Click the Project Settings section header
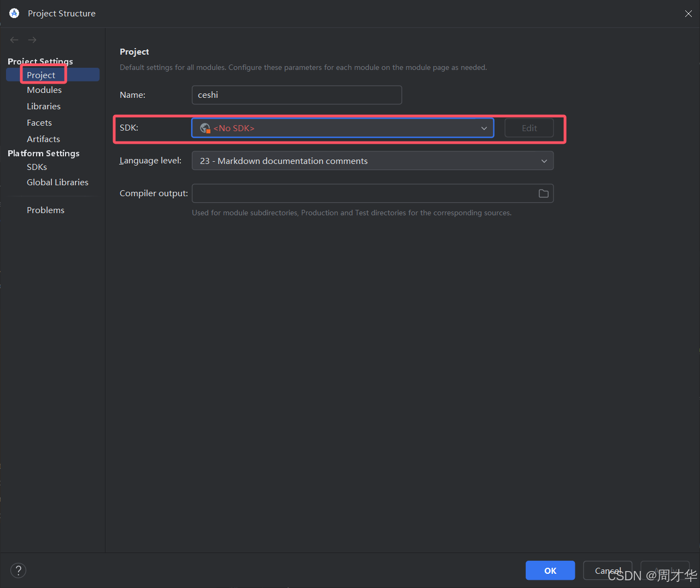 click(x=40, y=61)
